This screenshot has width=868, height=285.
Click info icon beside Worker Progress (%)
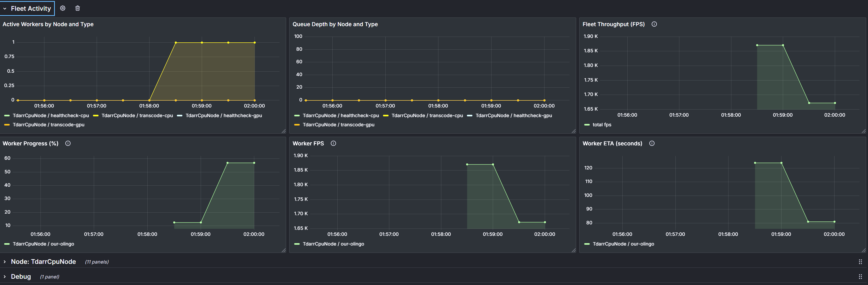(x=68, y=143)
